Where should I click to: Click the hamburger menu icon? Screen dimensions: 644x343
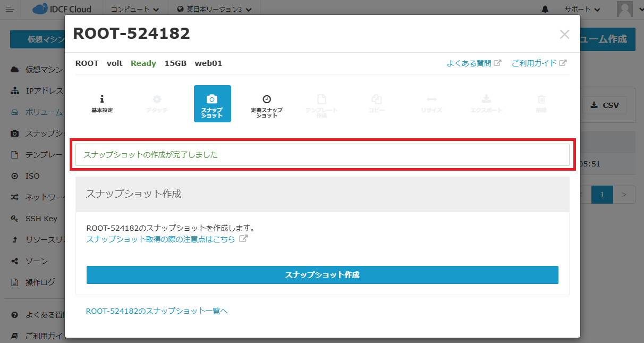10,10
